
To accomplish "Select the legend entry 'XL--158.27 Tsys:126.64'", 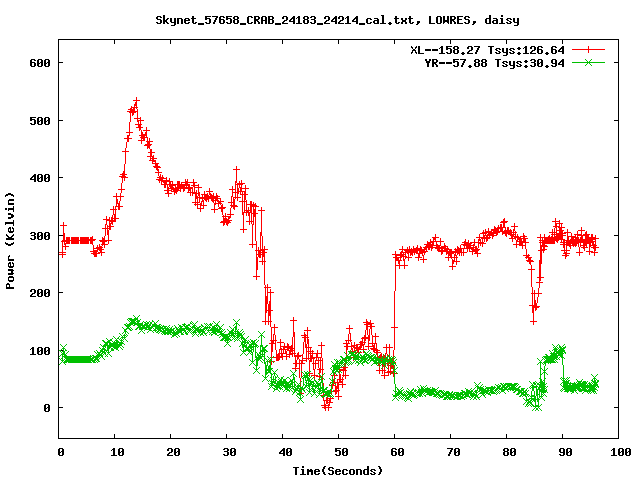I will tap(487, 50).
